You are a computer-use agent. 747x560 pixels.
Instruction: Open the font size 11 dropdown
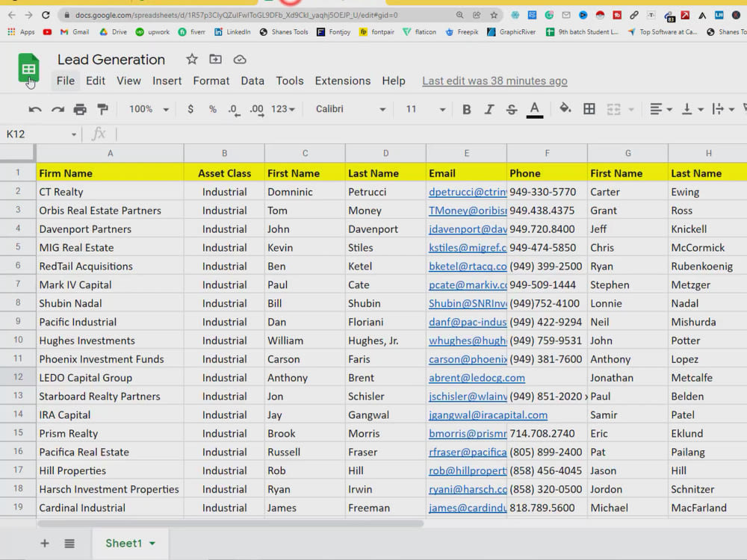(425, 109)
